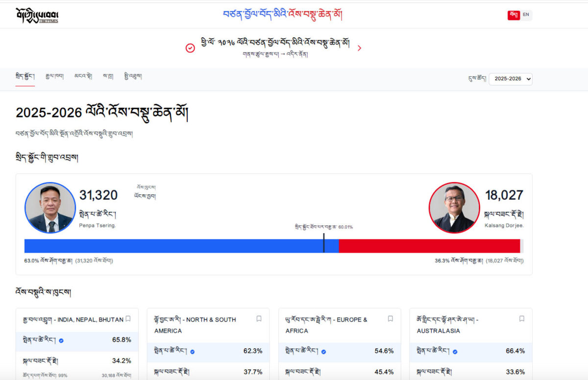The height and width of the screenshot is (380, 588).
Task: Open the 2025-2026 period dropdown
Action: [x=510, y=79]
